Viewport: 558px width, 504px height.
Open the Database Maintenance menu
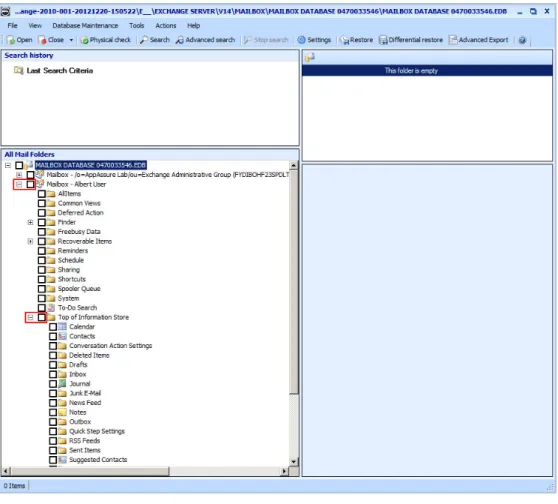pos(85,26)
